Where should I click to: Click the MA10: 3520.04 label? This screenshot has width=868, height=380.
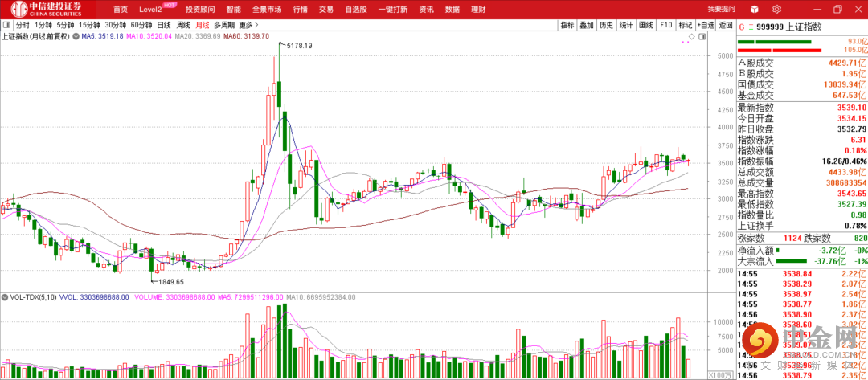pyautogui.click(x=149, y=36)
